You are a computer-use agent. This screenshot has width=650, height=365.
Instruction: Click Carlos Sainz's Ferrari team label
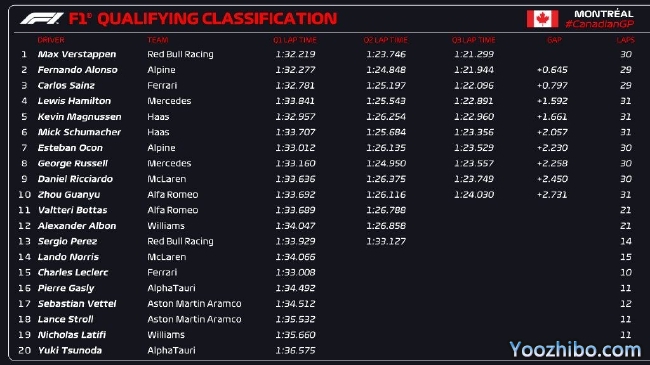point(162,85)
